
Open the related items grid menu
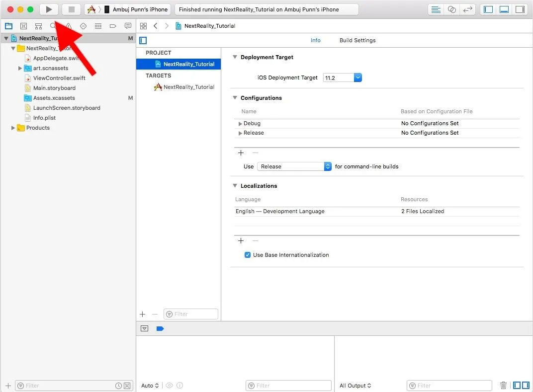(x=144, y=26)
